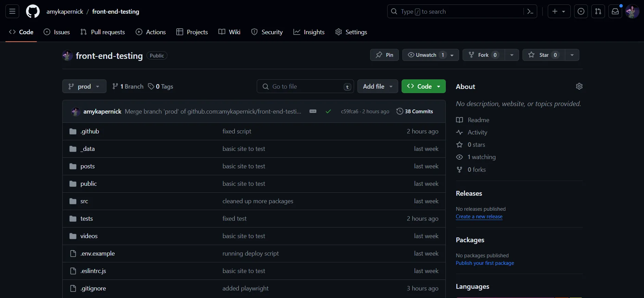Open the issues shortcut icon in header
The height and width of the screenshot is (298, 644).
[x=581, y=12]
